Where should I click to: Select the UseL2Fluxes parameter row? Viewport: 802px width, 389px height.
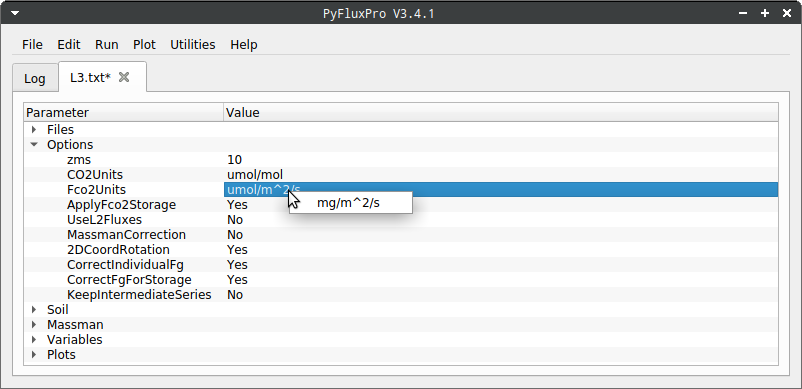click(400, 220)
